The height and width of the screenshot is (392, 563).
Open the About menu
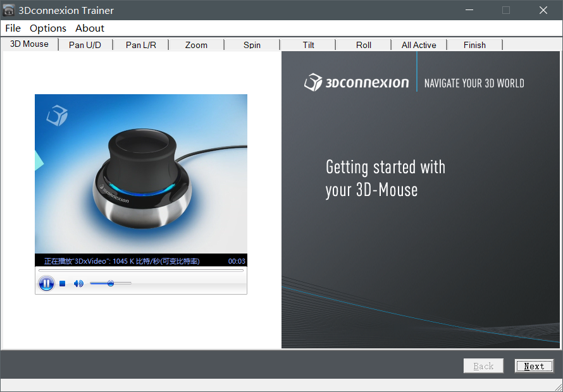click(x=90, y=28)
